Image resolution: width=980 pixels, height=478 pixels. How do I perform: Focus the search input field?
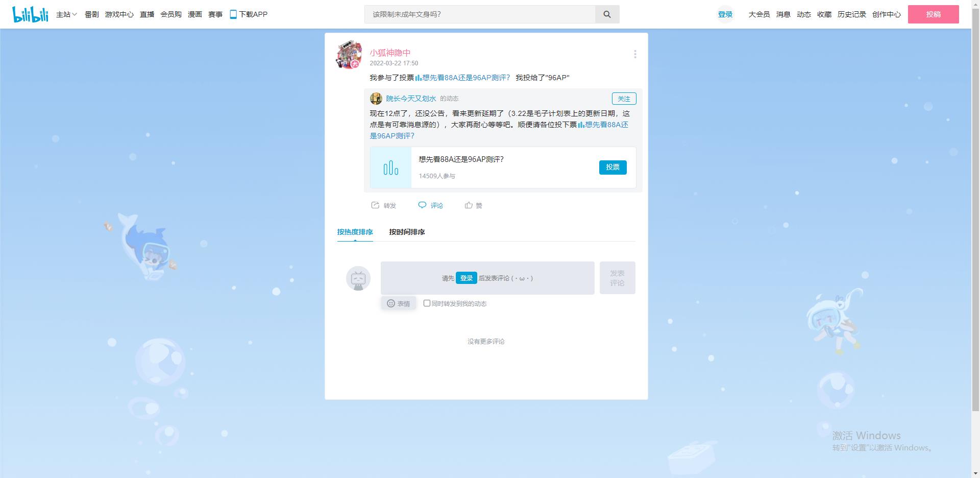coord(480,14)
